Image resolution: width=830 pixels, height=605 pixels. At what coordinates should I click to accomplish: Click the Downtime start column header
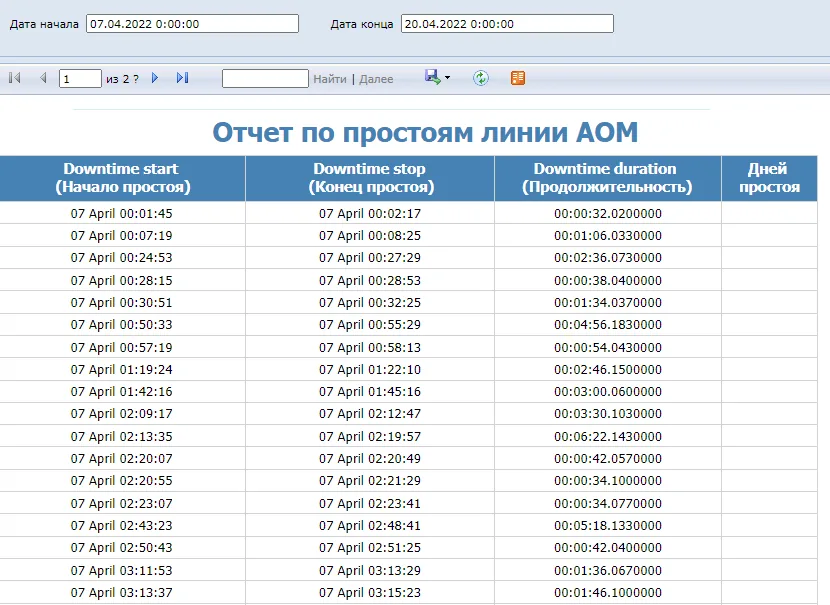pyautogui.click(x=121, y=178)
